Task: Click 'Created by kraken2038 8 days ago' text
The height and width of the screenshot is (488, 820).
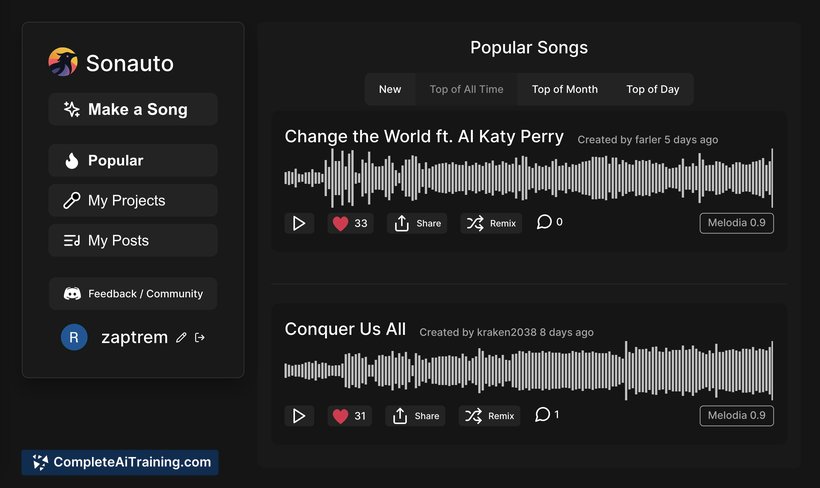Action: click(x=506, y=332)
